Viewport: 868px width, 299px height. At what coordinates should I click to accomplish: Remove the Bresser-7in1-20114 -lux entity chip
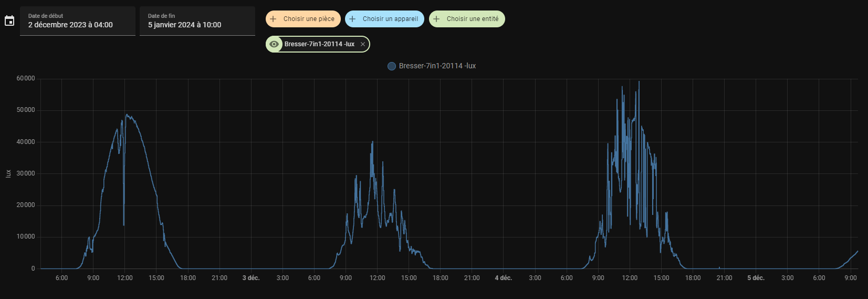click(x=363, y=44)
